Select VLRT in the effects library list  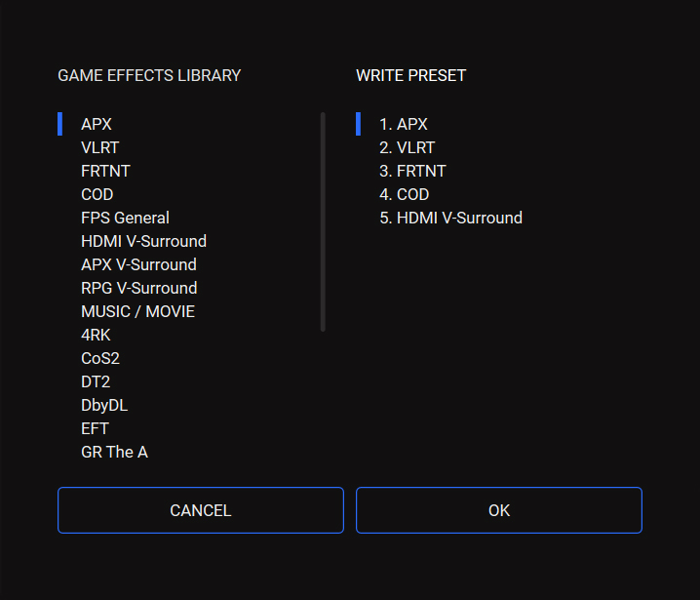pyautogui.click(x=100, y=147)
